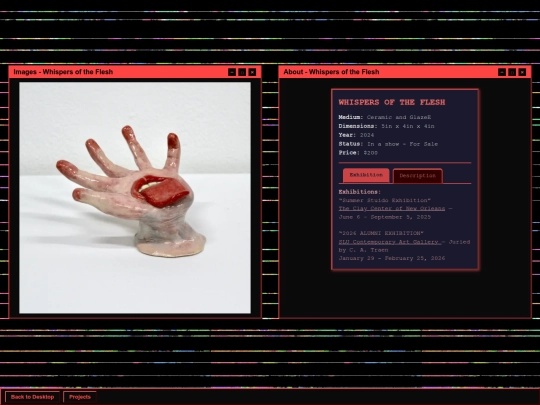Click the Price: $200 line
The width and height of the screenshot is (540, 405).
(x=358, y=153)
